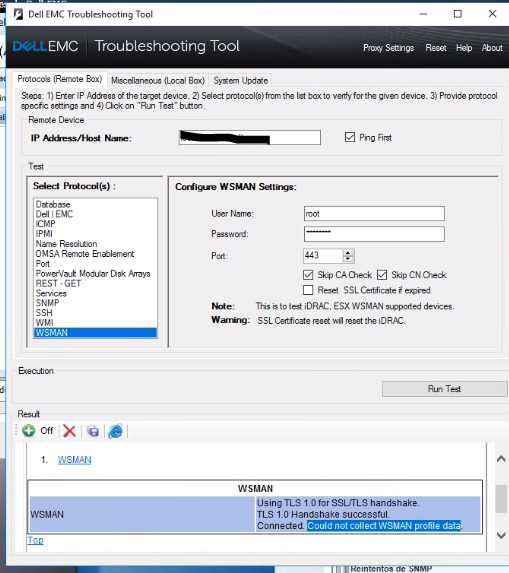Viewport: 509px width, 573px height.
Task: Click Reset in the header menu
Action: (436, 48)
